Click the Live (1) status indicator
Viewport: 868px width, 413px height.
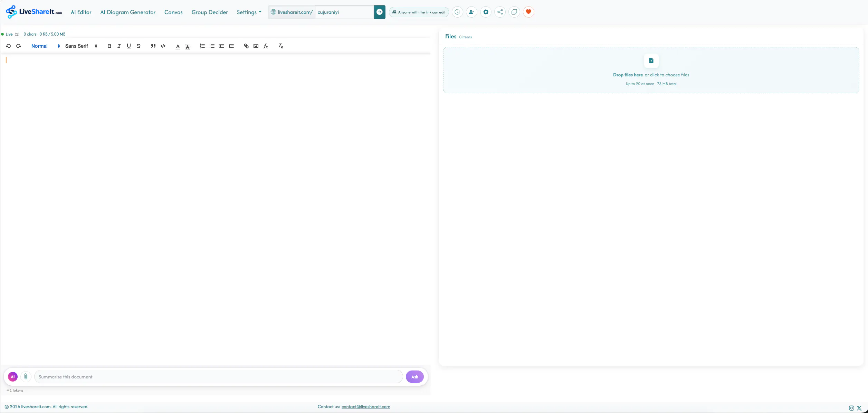pos(10,34)
